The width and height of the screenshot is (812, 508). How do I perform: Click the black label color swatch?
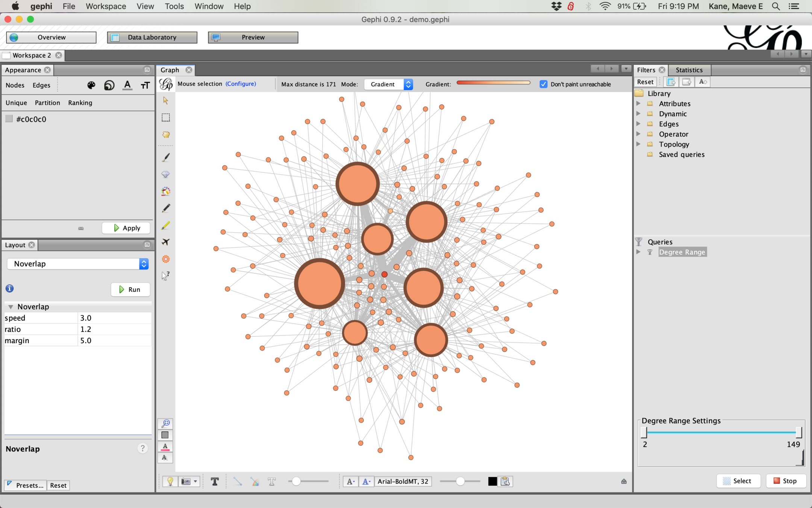(492, 481)
